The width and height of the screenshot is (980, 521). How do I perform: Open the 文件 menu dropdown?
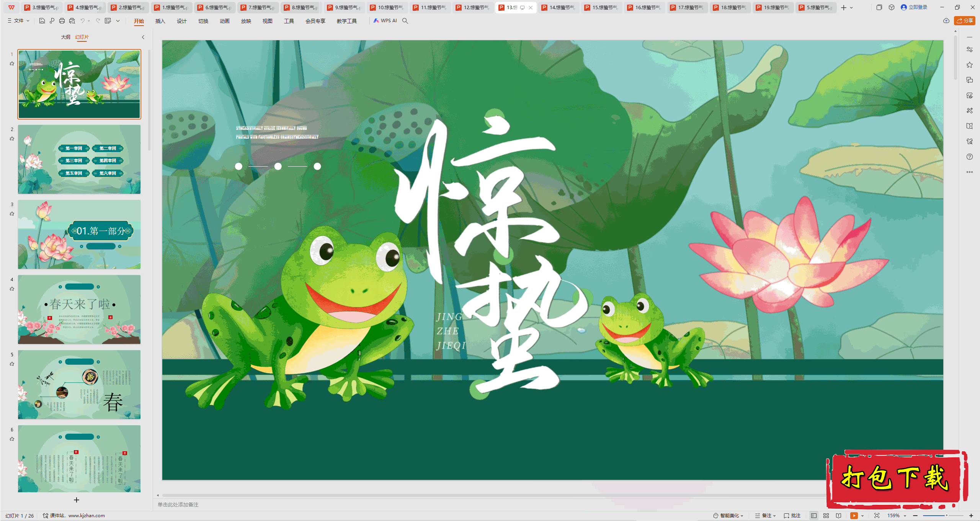(18, 21)
